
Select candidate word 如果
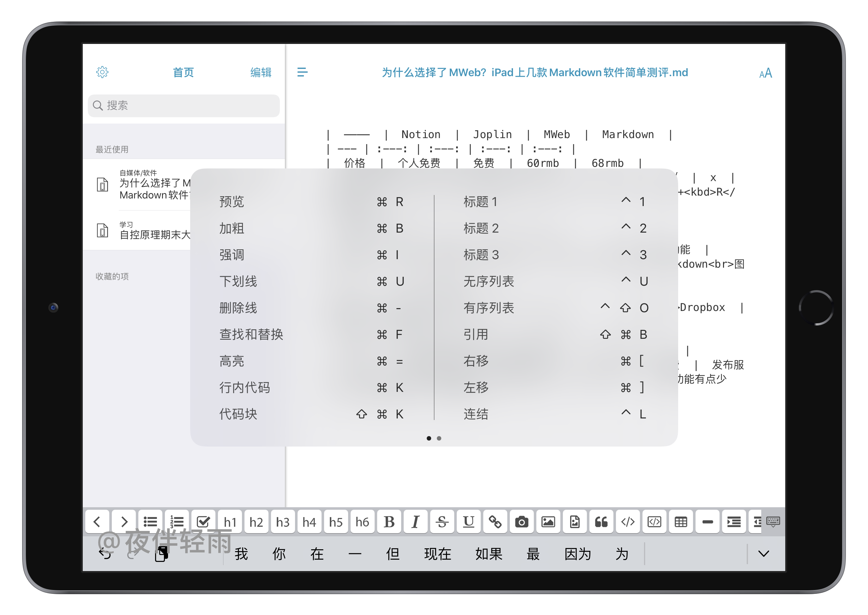pos(489,554)
